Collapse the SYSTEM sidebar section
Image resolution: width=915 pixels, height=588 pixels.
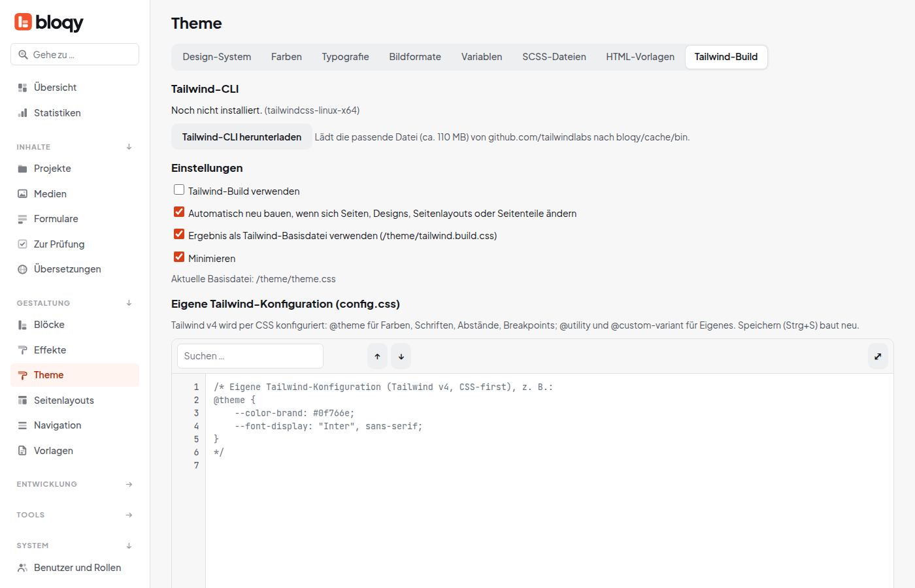129,546
